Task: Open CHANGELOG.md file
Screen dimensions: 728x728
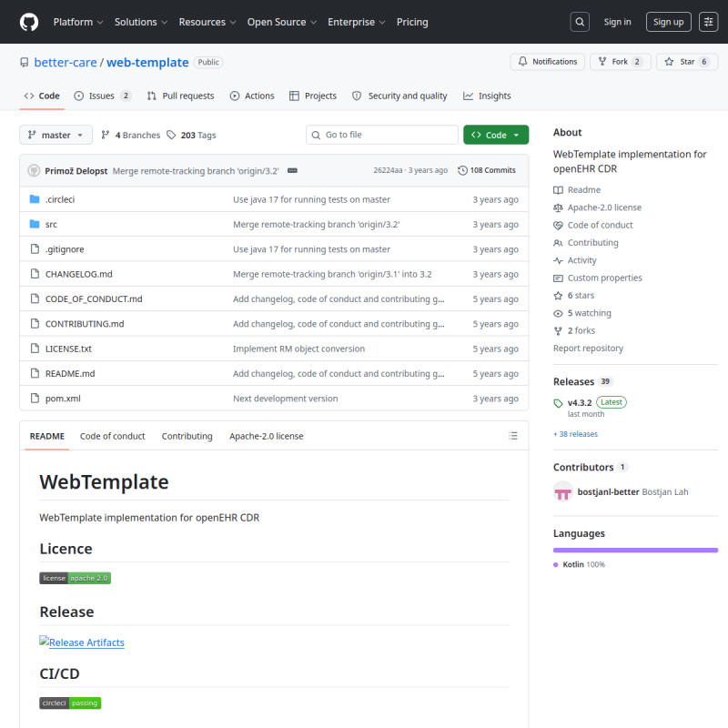Action: (x=79, y=274)
